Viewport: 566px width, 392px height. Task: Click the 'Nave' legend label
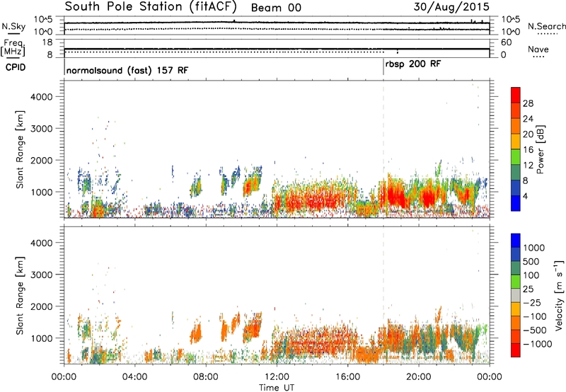coord(538,49)
